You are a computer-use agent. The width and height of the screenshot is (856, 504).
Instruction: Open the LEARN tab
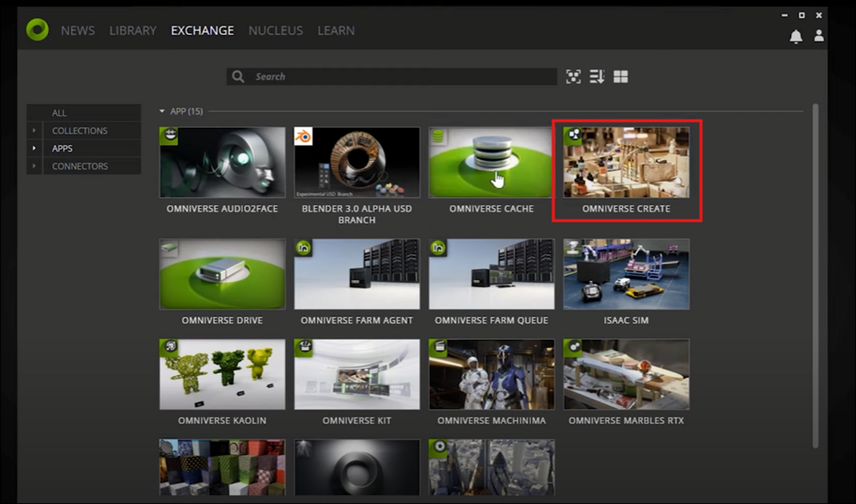pos(336,31)
